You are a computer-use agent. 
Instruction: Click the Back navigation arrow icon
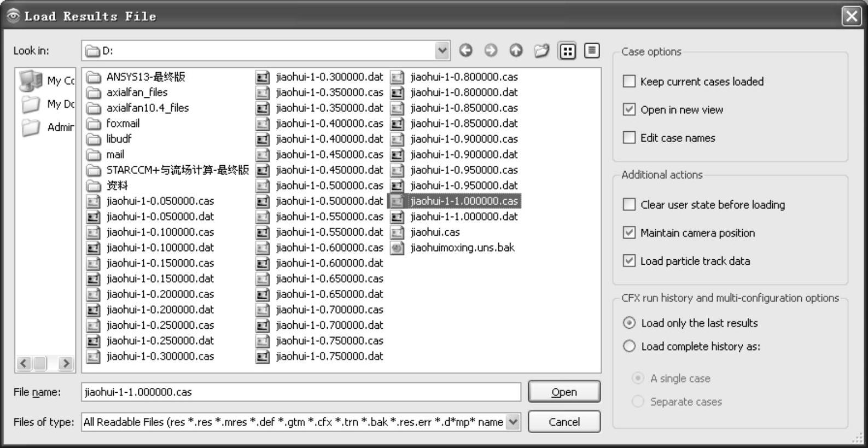[x=465, y=51]
